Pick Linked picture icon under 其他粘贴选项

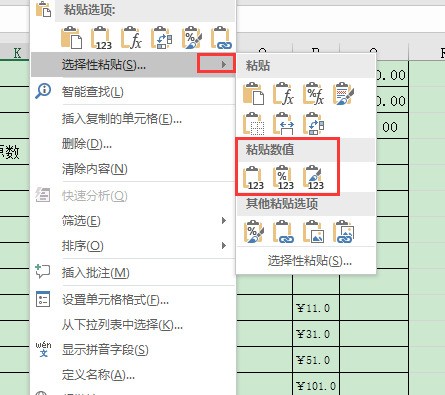click(343, 232)
